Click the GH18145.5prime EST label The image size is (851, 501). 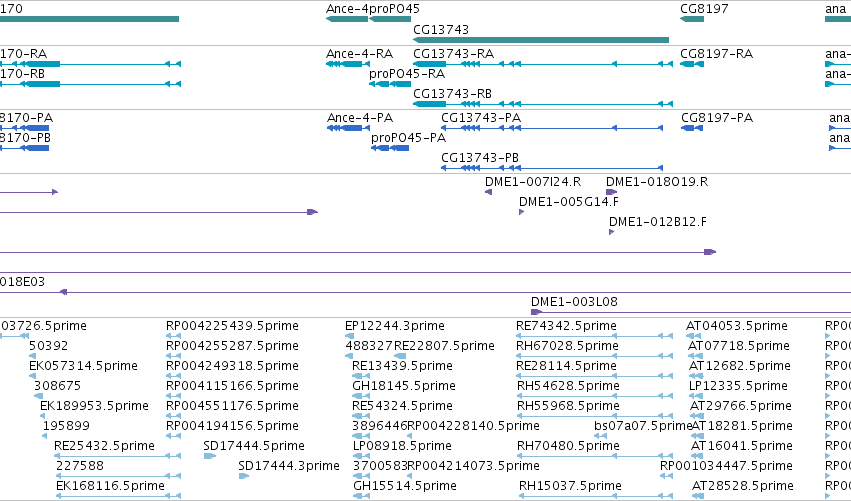click(404, 386)
